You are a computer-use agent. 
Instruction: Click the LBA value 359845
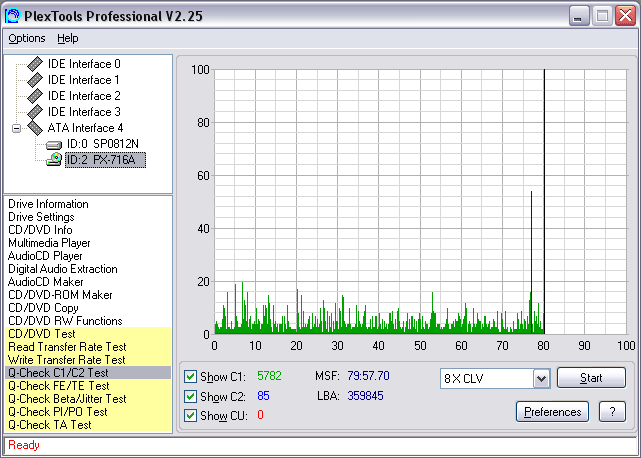coord(365,396)
